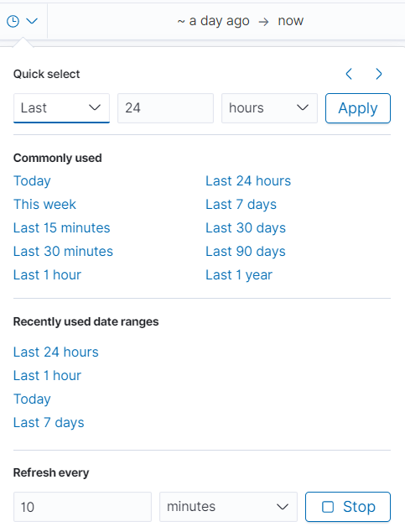Open the hours time unit dropdown
Viewport: 405px width, 532px height.
click(x=269, y=108)
